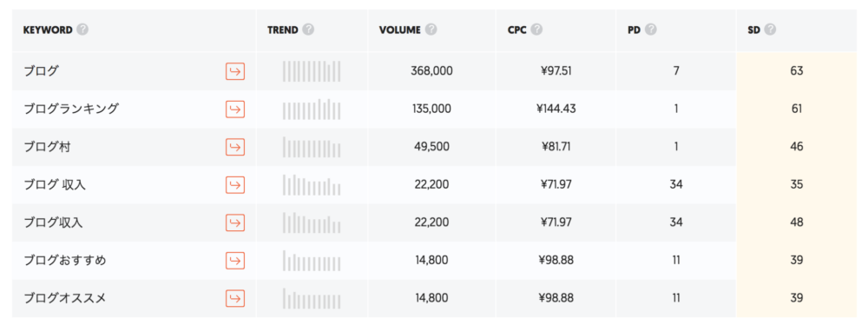Select the ブログ村 keyword text
Viewport: 868px width, 332px height.
point(47,147)
